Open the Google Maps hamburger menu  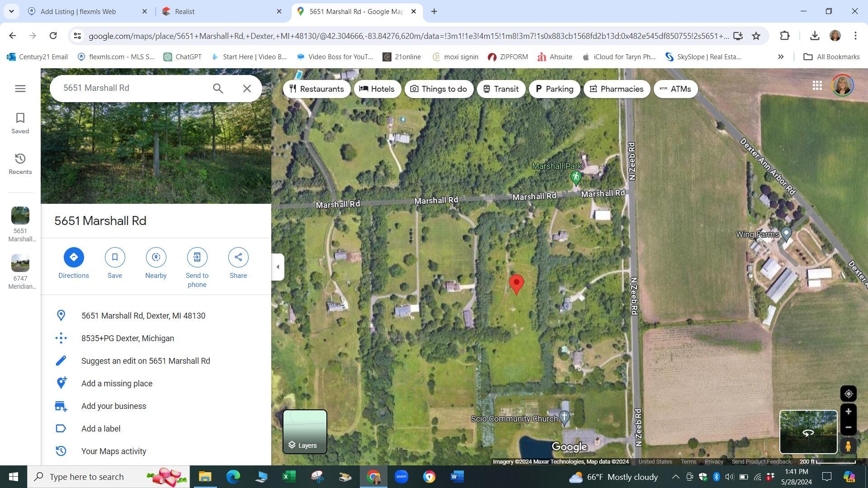click(x=20, y=89)
